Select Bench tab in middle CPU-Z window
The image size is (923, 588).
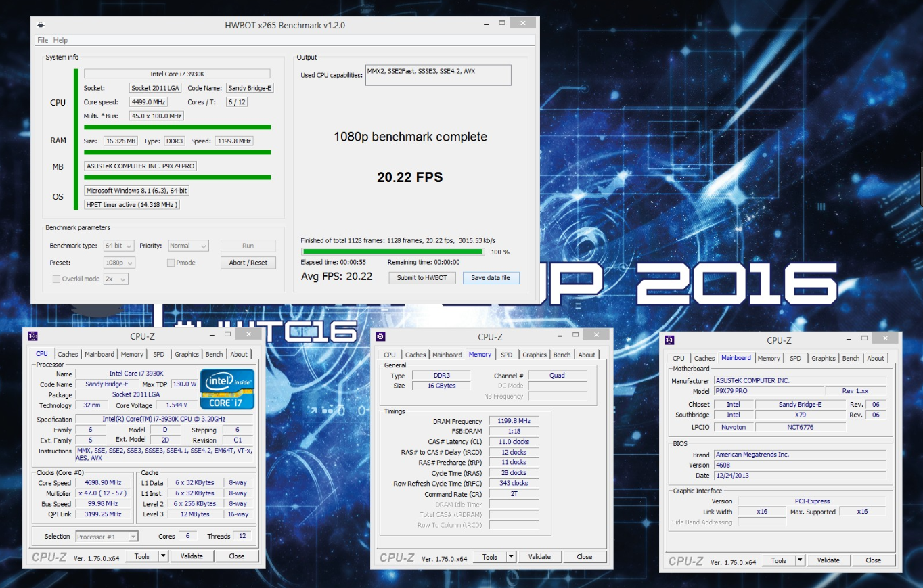pos(562,355)
